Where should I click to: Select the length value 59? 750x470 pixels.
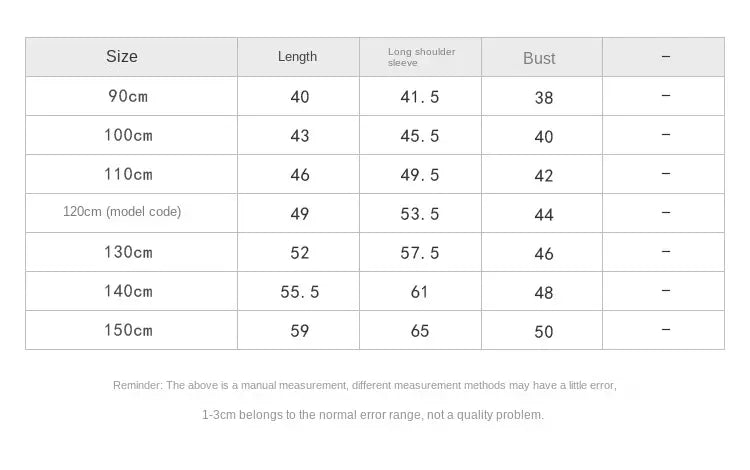tap(300, 330)
